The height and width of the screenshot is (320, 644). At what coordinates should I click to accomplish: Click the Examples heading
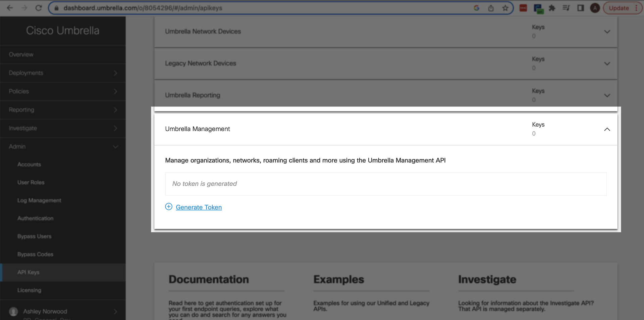pyautogui.click(x=339, y=279)
